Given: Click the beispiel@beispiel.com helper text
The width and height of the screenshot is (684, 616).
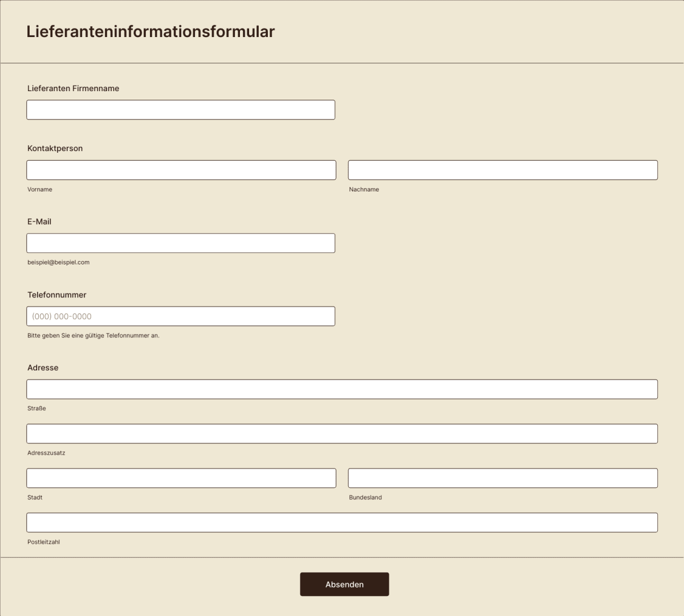Looking at the screenshot, I should click(58, 262).
